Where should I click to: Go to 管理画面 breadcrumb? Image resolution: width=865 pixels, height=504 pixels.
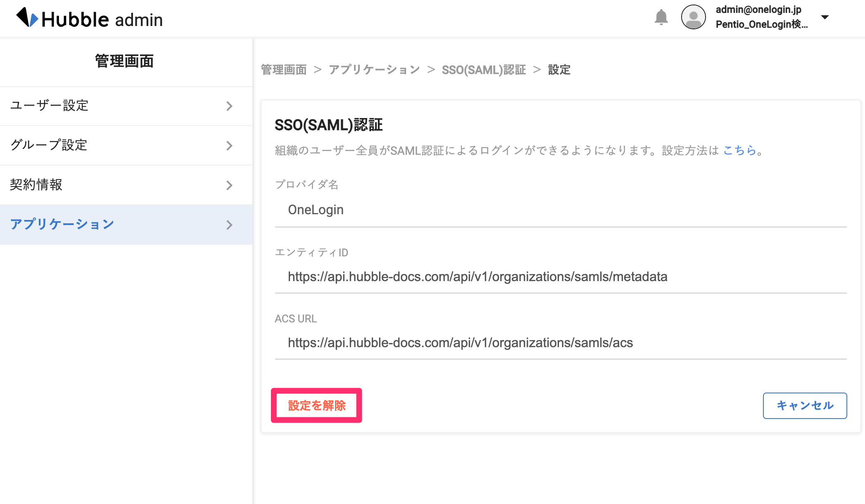284,70
